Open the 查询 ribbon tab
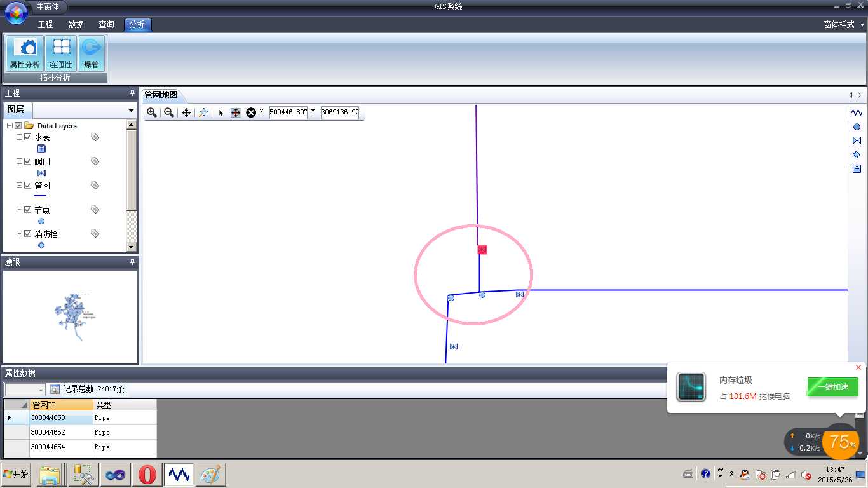 pos(106,25)
